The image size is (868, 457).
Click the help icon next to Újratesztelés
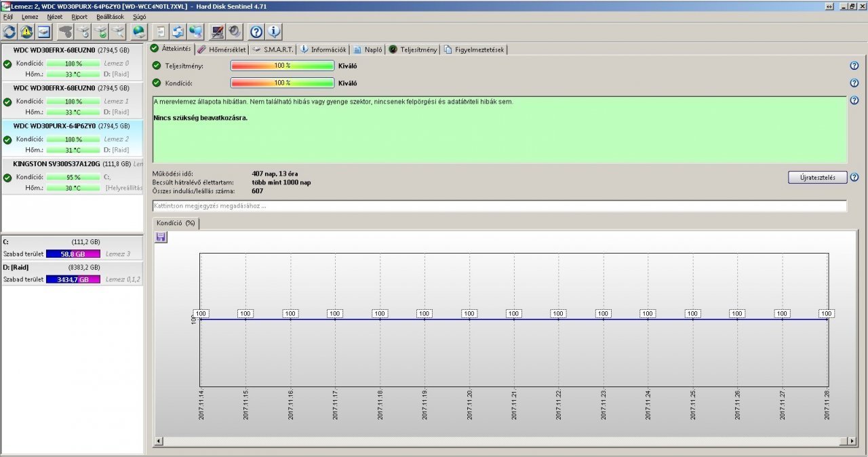tap(854, 177)
